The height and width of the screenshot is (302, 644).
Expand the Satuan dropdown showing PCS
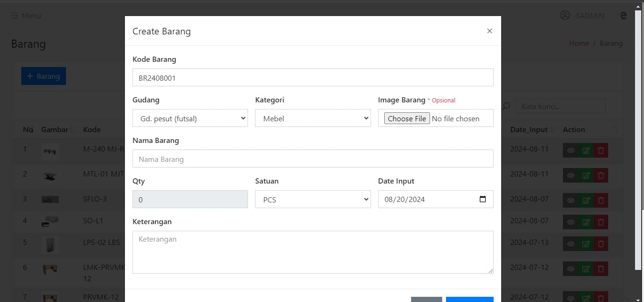[313, 200]
